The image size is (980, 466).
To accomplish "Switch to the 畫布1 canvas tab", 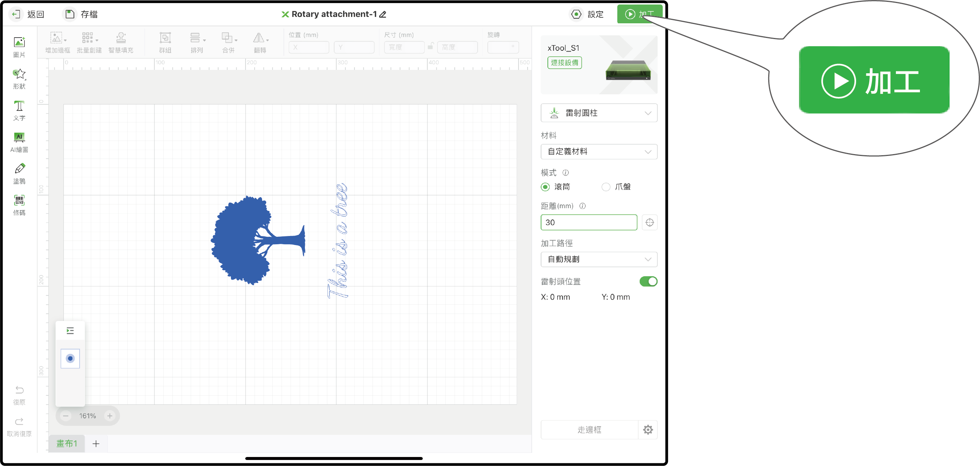I will pos(66,443).
